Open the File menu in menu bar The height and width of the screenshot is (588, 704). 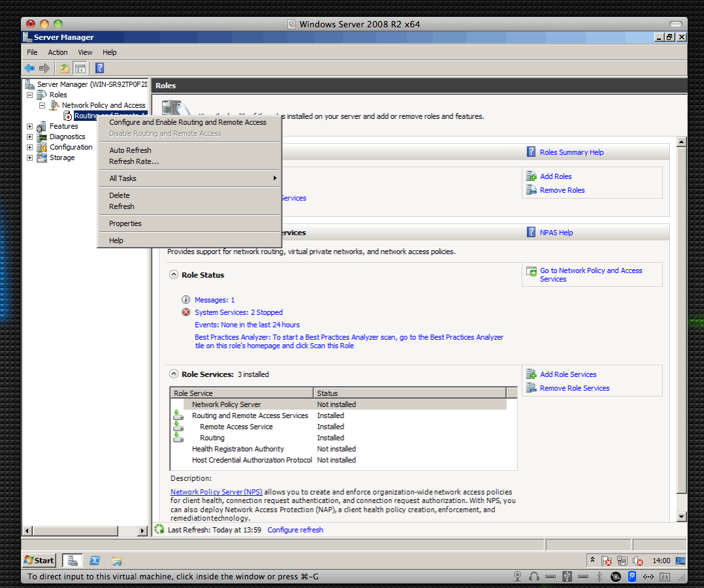[33, 52]
